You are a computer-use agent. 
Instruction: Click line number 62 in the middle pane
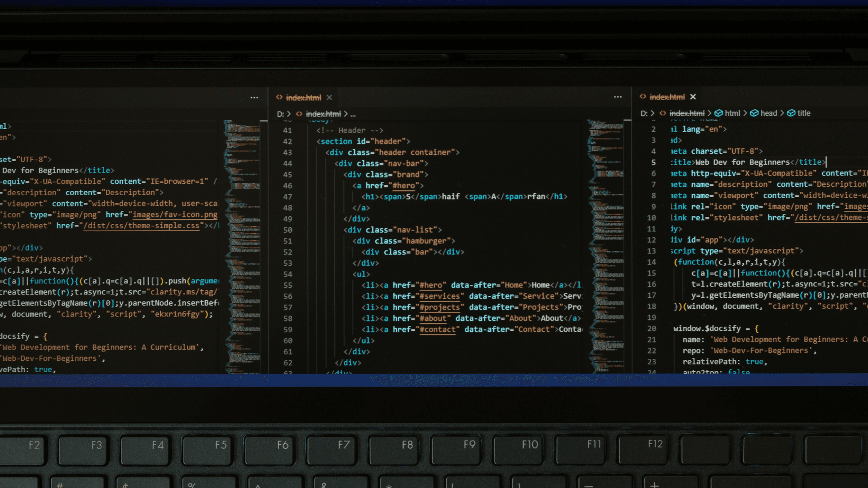click(x=288, y=363)
